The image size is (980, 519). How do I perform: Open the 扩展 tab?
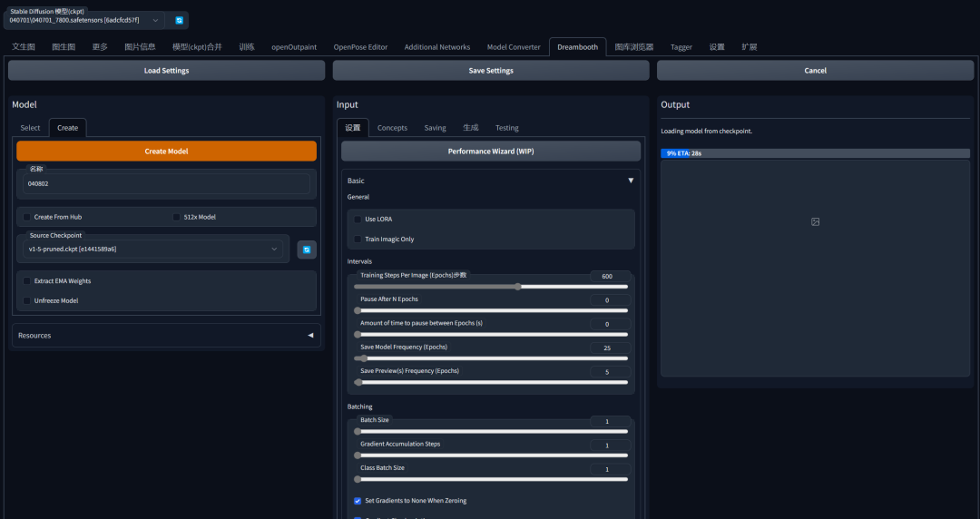(x=749, y=47)
